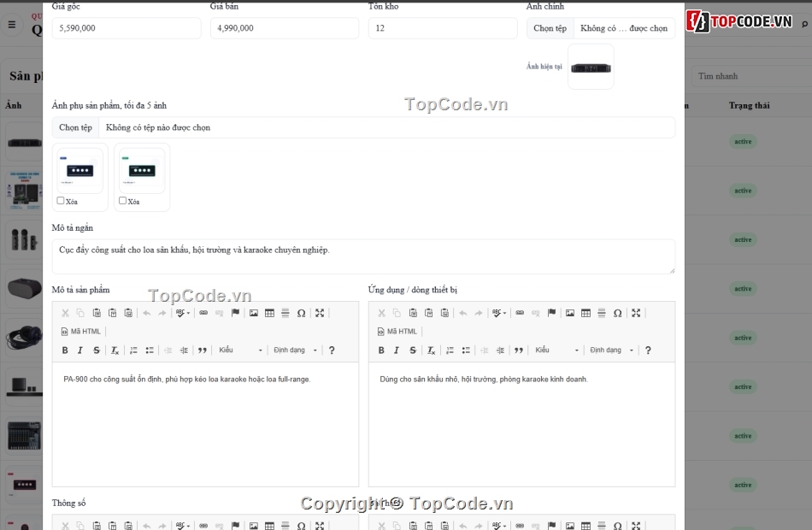Toggle Italic in Ứng dụng editor
812x530 pixels.
pyautogui.click(x=397, y=350)
